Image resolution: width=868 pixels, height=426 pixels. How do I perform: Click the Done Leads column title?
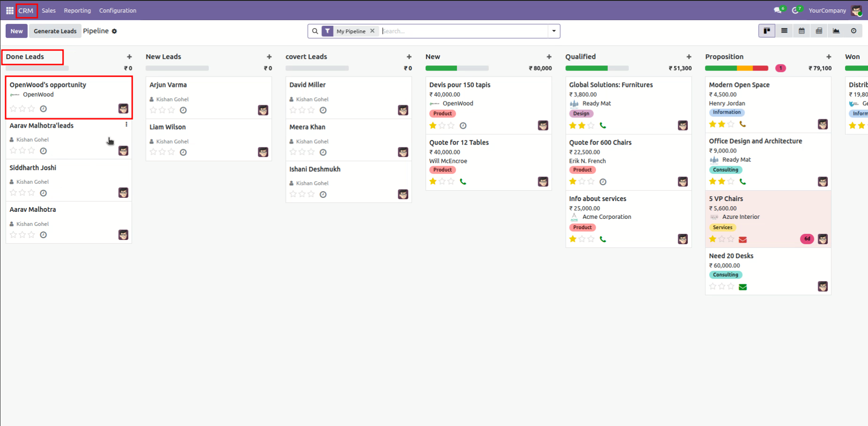(25, 57)
